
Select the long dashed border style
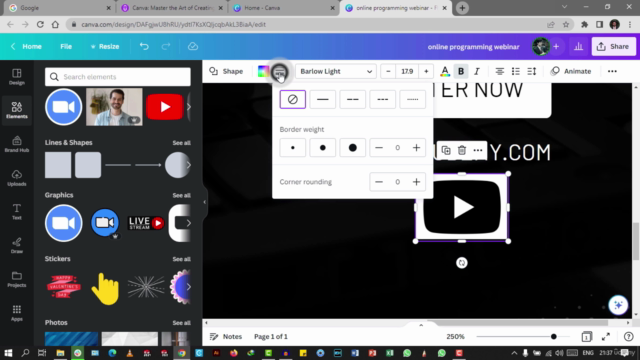click(x=353, y=99)
